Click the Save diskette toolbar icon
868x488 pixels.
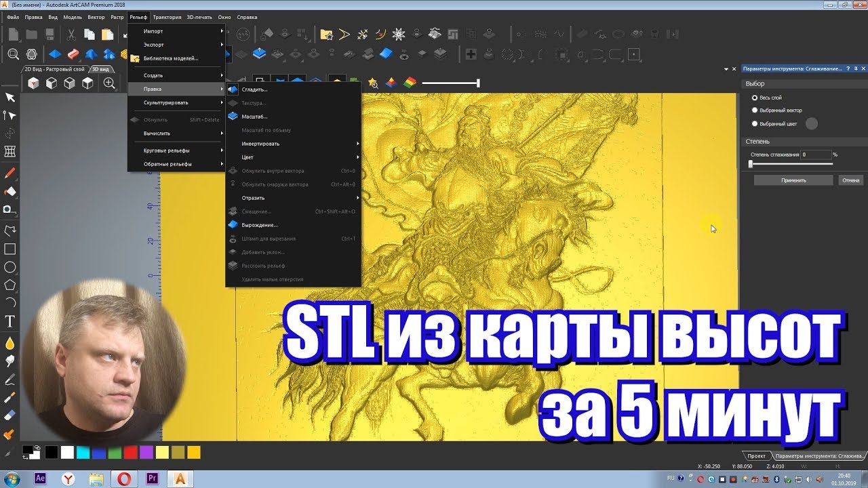50,34
